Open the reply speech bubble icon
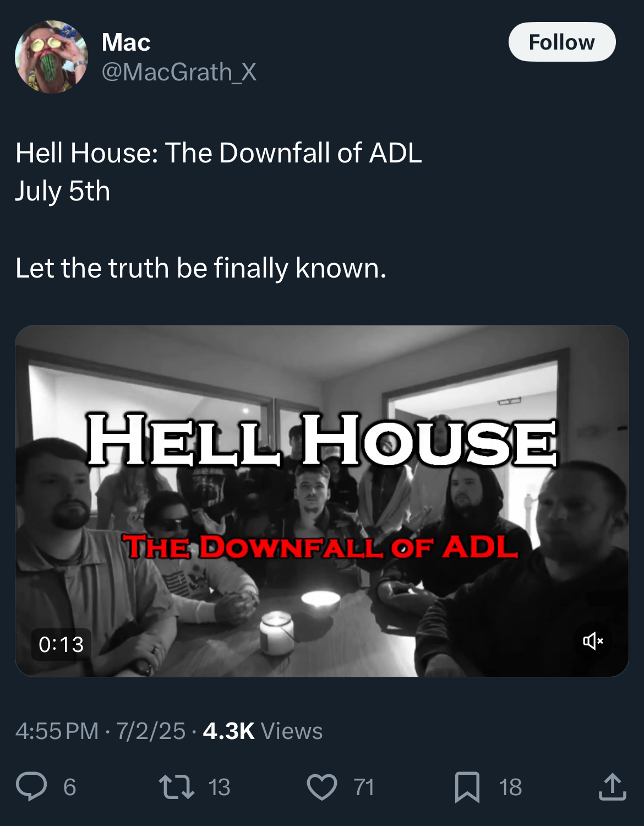This screenshot has width=644, height=826. coord(31,786)
